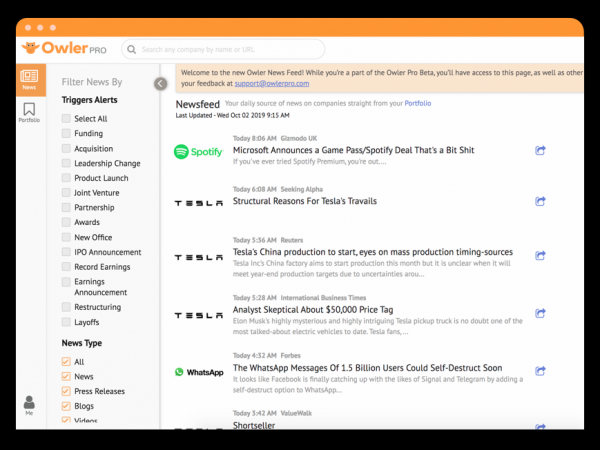The height and width of the screenshot is (450, 600).
Task: Disable the Blogs news type filter
Action: (66, 406)
